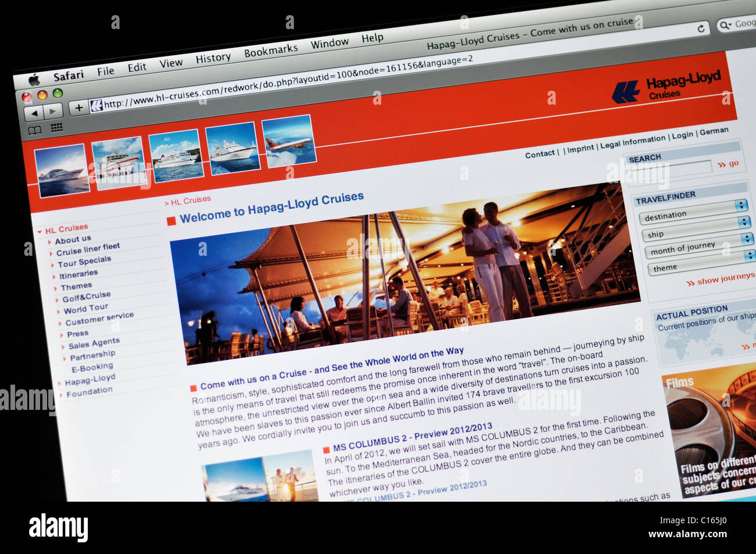The width and height of the screenshot is (756, 554).
Task: Open the File menu
Action: coord(105,71)
